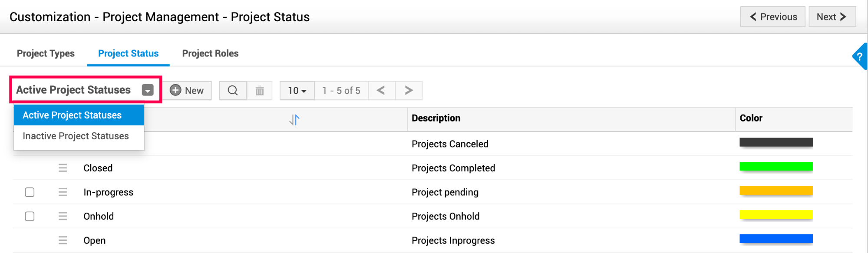Go to next page of statuses arrow

click(x=409, y=90)
